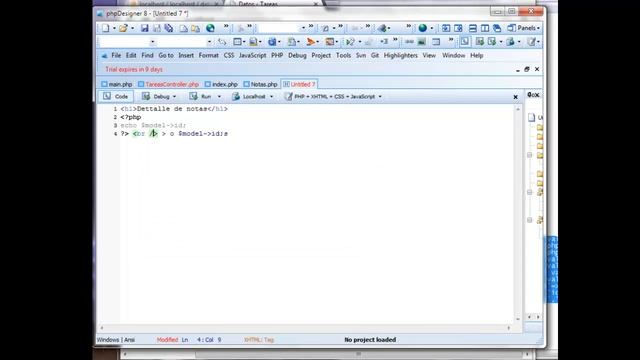Click No project loaded status text

tap(370, 340)
